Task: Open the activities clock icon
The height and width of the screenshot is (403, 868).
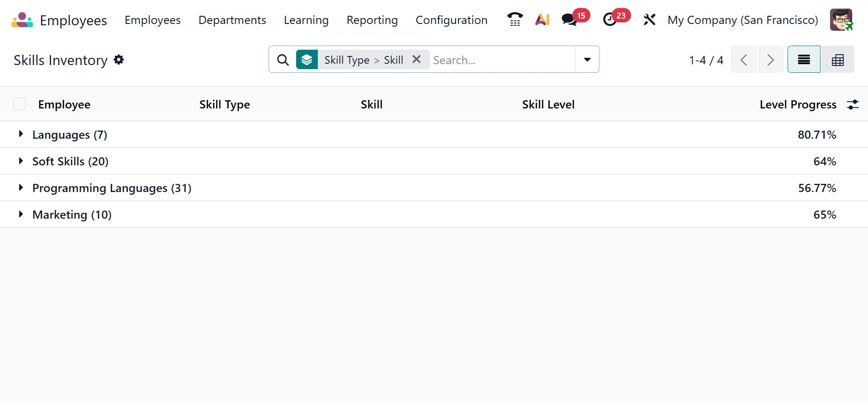Action: tap(610, 20)
